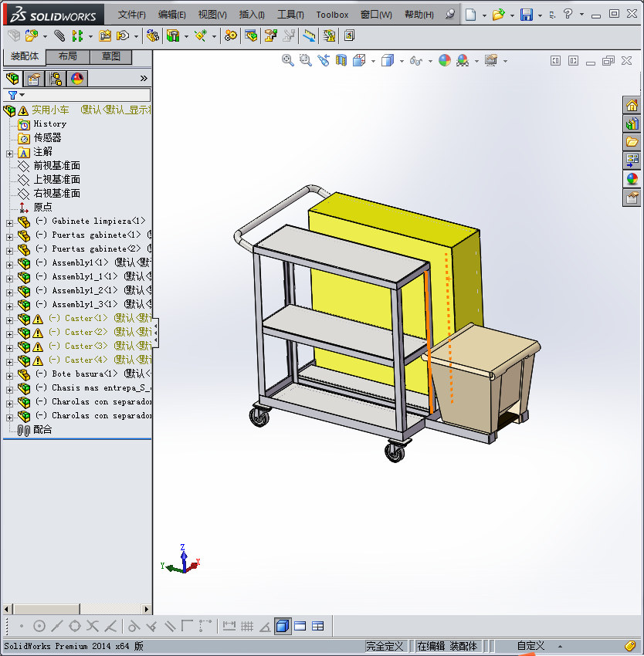Open the 编辑(E) menu
Screen dimensions: 644x656
click(x=172, y=15)
